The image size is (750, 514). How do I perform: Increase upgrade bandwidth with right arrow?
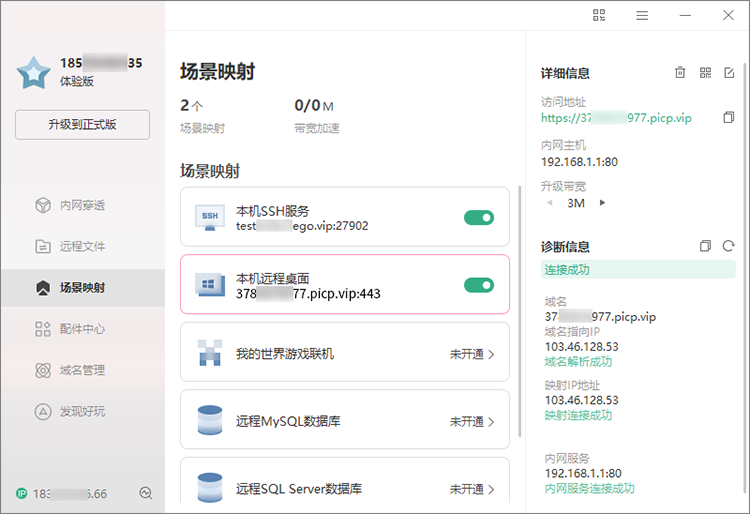(602, 203)
